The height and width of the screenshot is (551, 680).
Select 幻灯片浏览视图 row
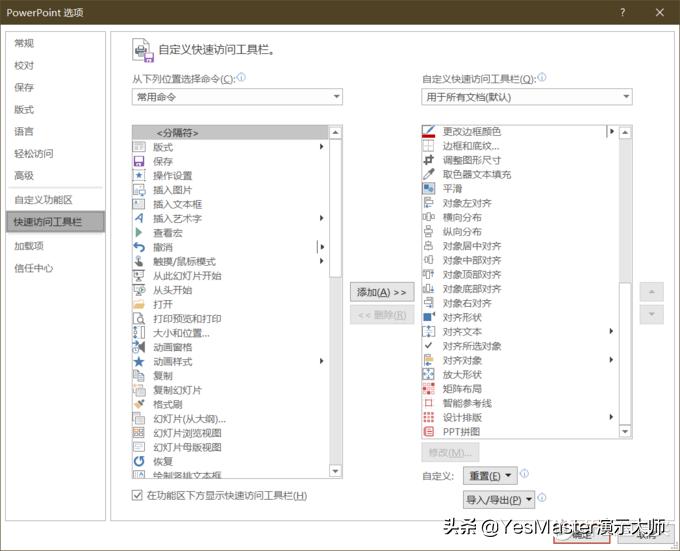[230, 433]
